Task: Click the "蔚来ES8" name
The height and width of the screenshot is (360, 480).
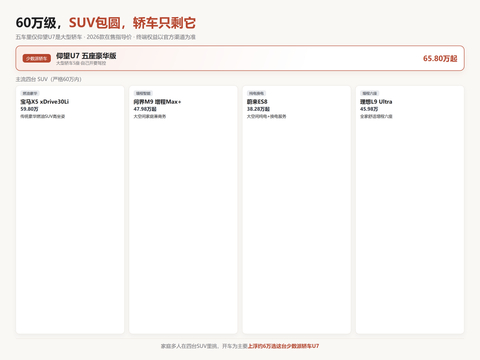Action: click(257, 102)
